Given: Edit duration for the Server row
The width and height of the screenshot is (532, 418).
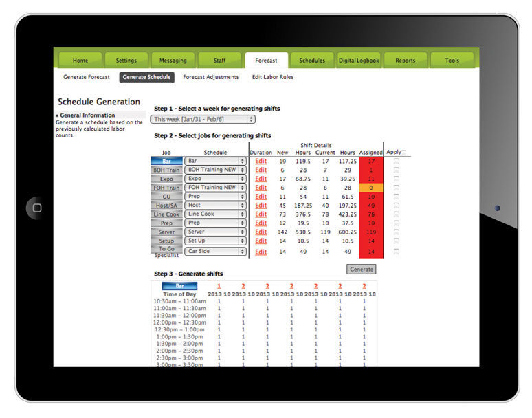Looking at the screenshot, I should click(x=261, y=232).
